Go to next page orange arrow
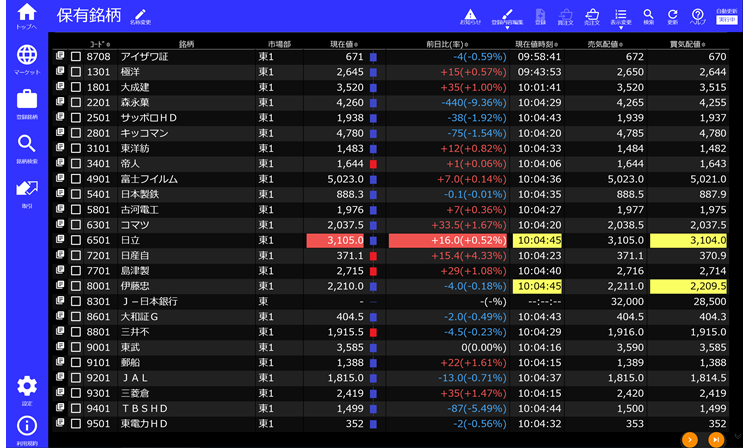 [690, 439]
